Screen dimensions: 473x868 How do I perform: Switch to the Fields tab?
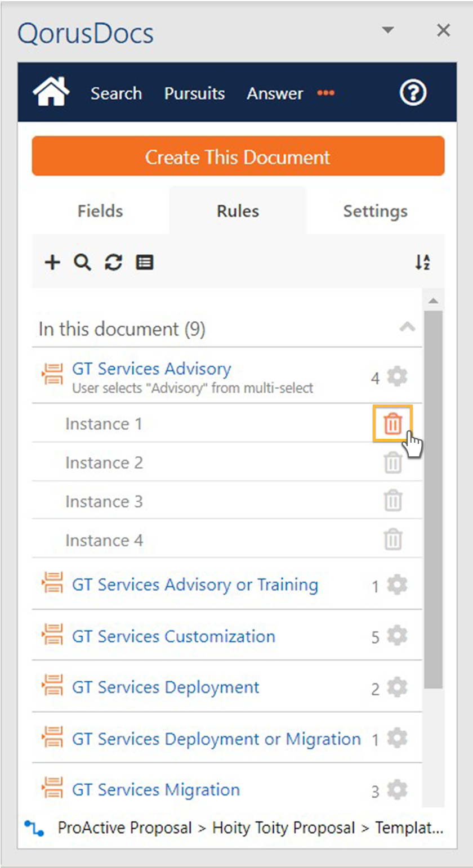pos(100,211)
